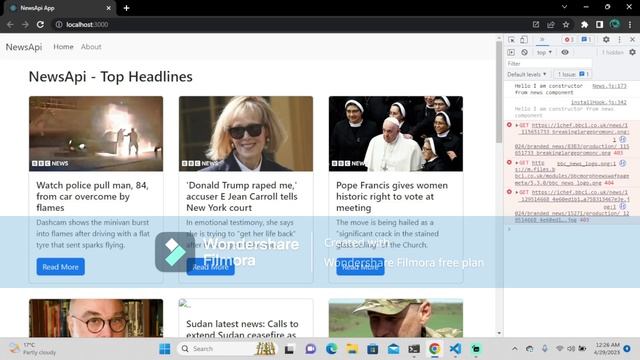The height and width of the screenshot is (360, 640).
Task: Open Chrome three-dot menu
Action: point(630,24)
